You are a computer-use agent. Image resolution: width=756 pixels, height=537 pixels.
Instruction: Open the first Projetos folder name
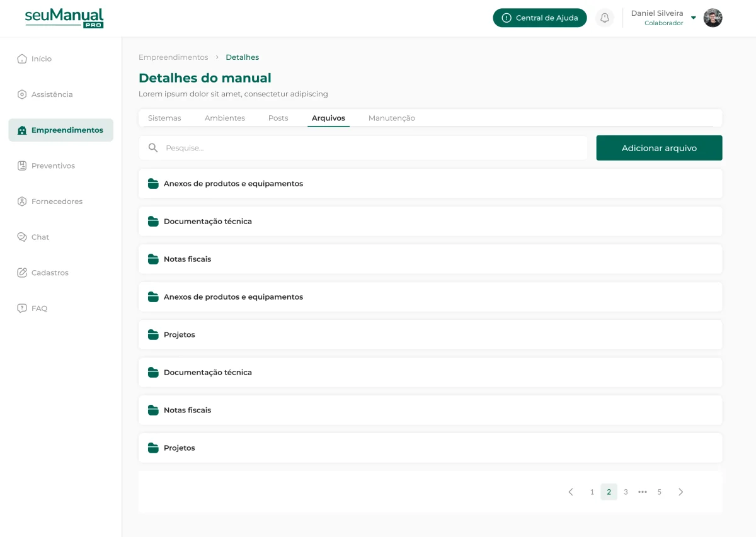click(x=180, y=335)
